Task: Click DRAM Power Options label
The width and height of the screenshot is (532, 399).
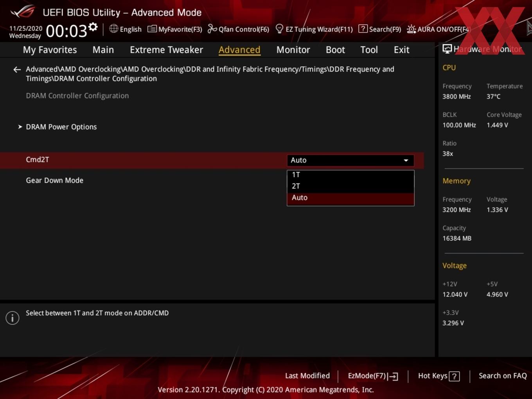Action: (x=61, y=127)
